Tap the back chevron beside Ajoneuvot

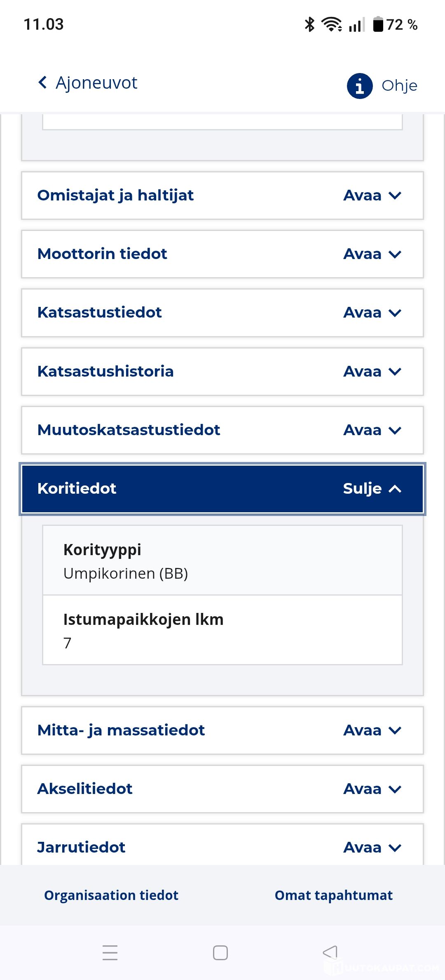[x=42, y=82]
